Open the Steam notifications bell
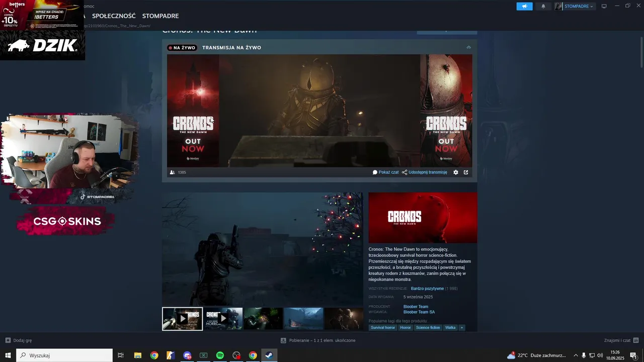This screenshot has width=644, height=362. point(543,6)
